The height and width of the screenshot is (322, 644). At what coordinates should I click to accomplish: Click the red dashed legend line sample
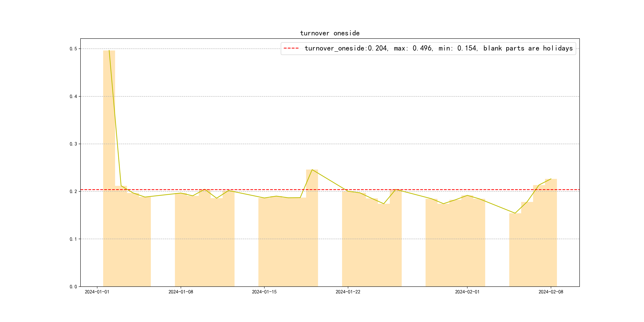point(291,48)
